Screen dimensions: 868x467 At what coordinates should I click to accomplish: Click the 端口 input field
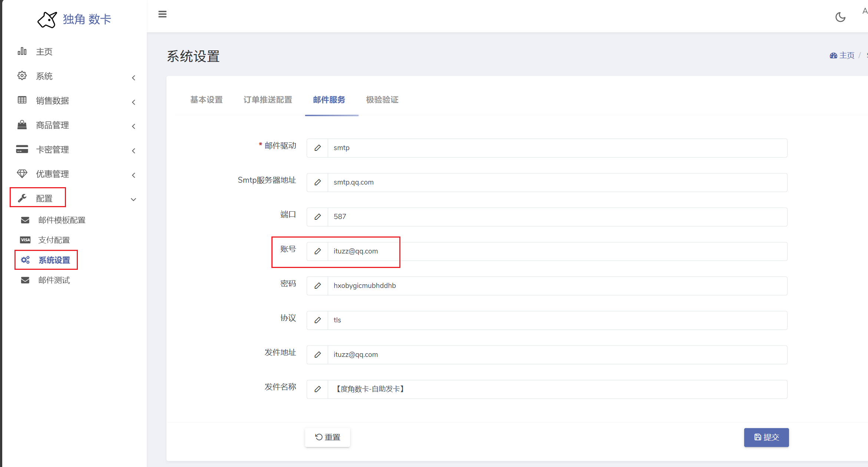556,217
